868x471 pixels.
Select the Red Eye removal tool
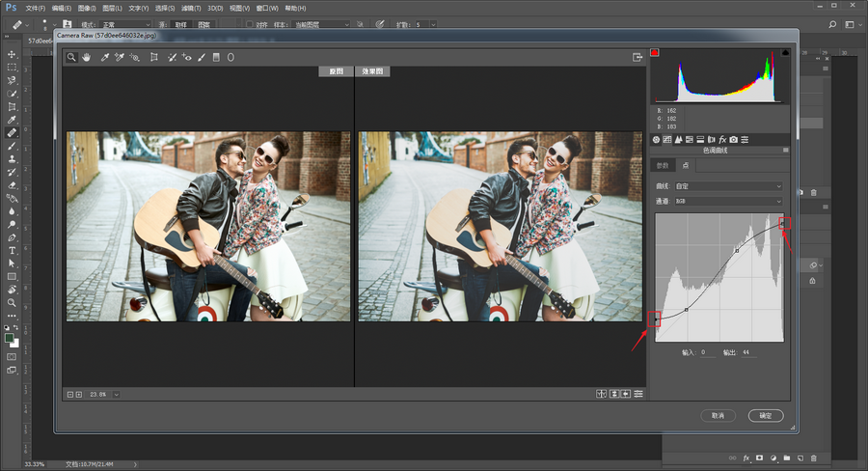(186, 58)
